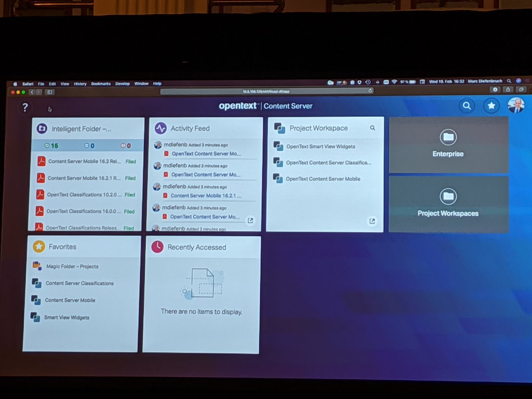Filter by the blue 0 count

[x=89, y=145]
